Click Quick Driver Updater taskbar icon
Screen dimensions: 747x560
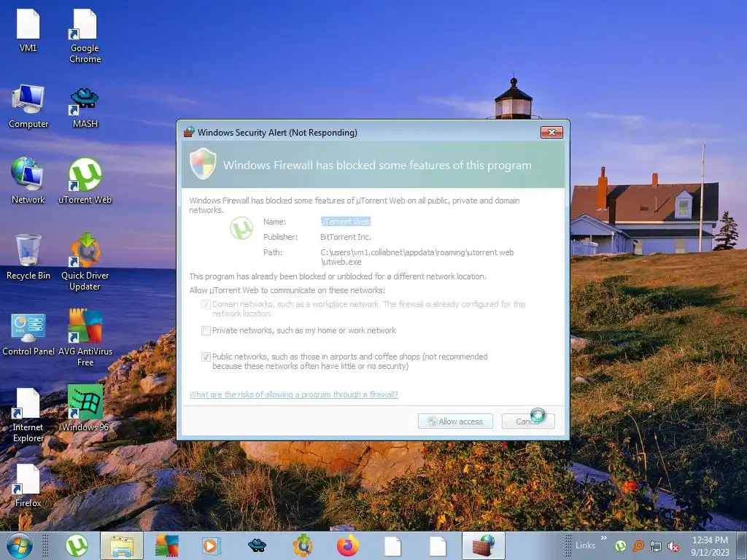pyautogui.click(x=303, y=545)
